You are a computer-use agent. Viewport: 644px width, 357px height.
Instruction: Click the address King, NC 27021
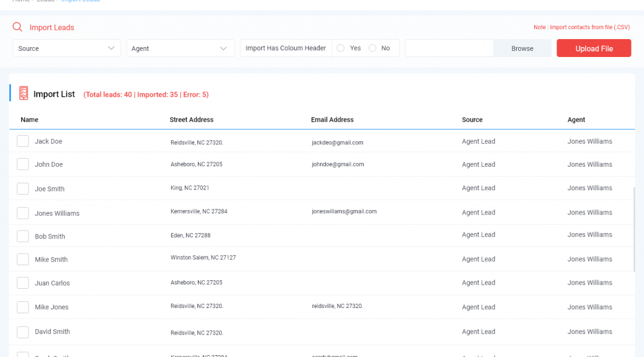pyautogui.click(x=190, y=188)
